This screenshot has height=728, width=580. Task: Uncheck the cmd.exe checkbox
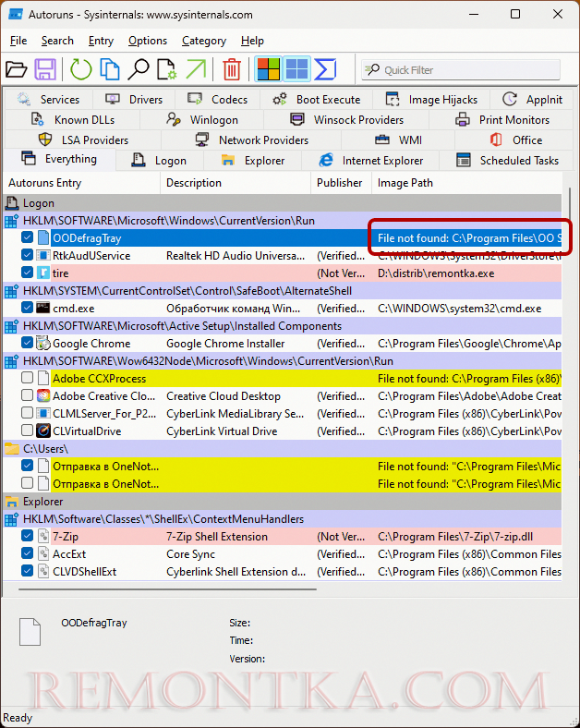(x=27, y=308)
